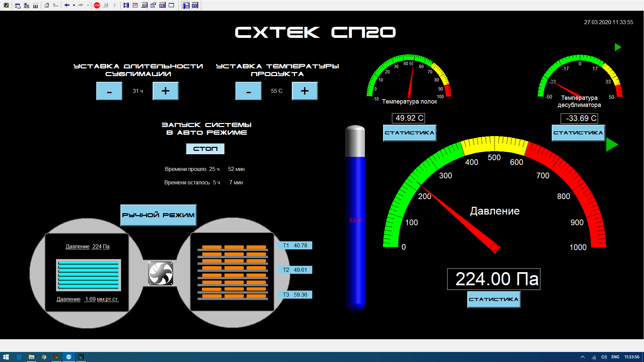
Task: Click the factory chimneys toolbar icon
Action: click(36, 5)
